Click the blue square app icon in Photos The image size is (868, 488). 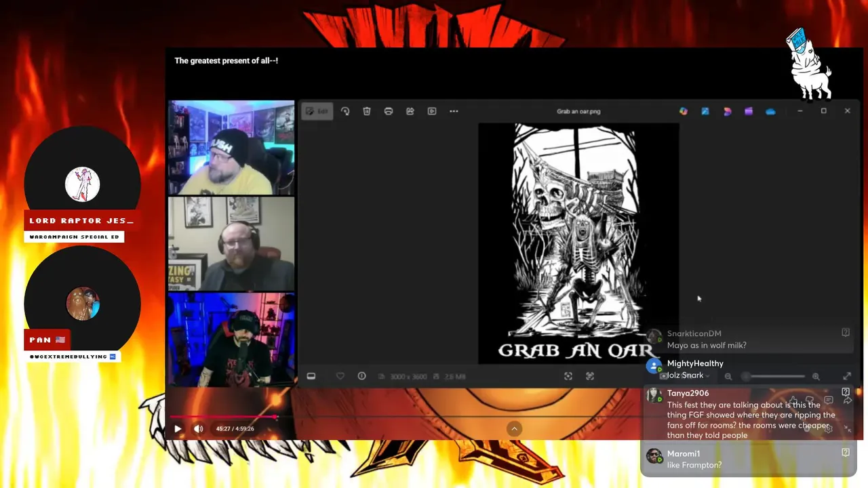pos(705,111)
